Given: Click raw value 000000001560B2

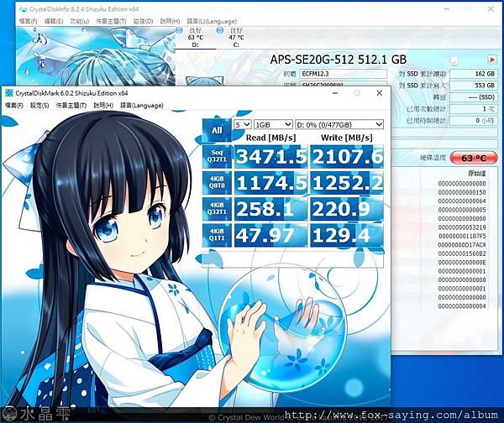Looking at the screenshot, I should point(462,253).
